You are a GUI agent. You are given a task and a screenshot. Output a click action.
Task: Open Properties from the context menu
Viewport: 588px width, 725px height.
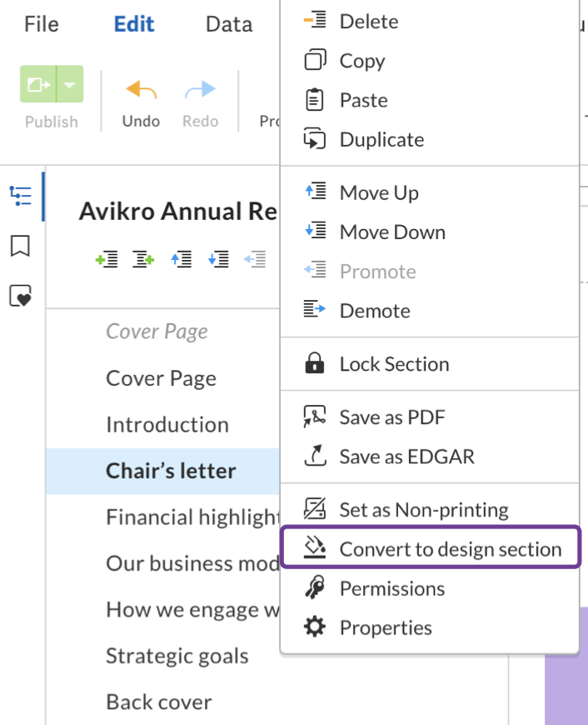pyautogui.click(x=384, y=627)
